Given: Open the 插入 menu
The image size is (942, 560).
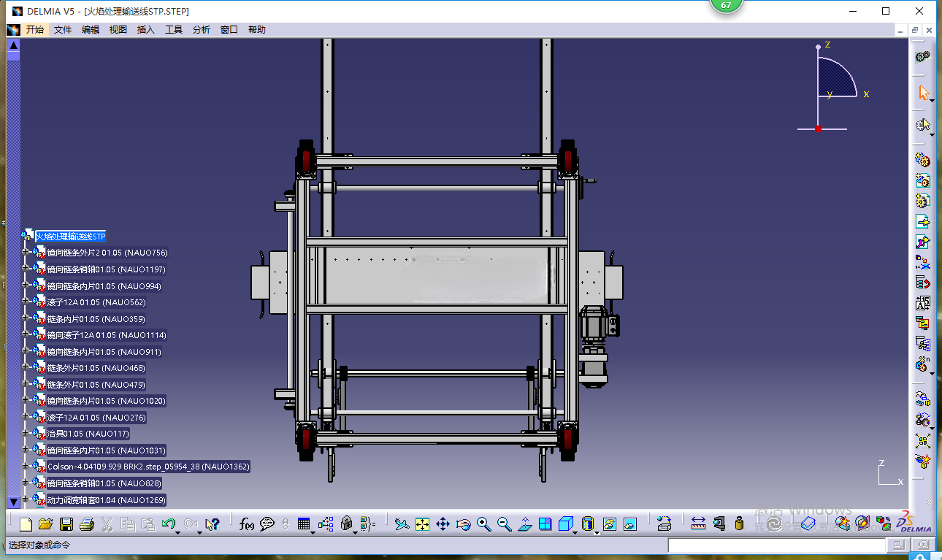Looking at the screenshot, I should 146,30.
